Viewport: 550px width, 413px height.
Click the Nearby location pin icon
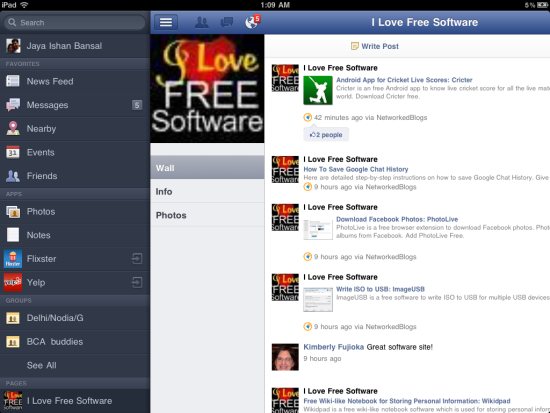[13, 128]
